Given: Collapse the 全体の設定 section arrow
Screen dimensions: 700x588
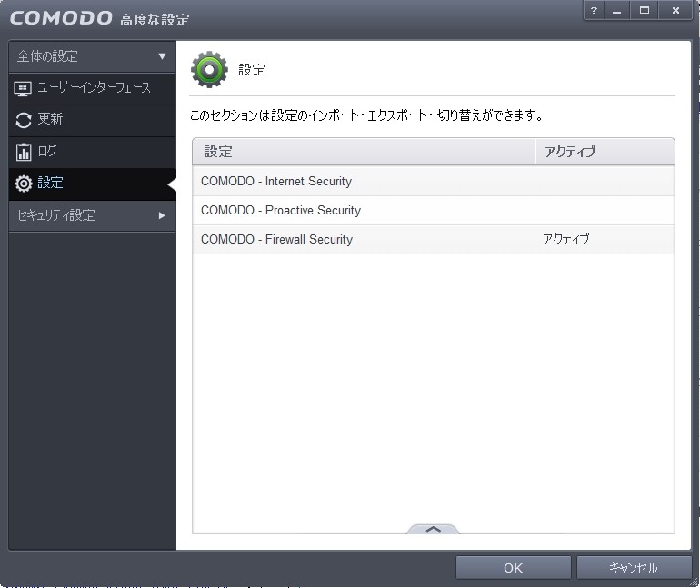Looking at the screenshot, I should tap(162, 56).
